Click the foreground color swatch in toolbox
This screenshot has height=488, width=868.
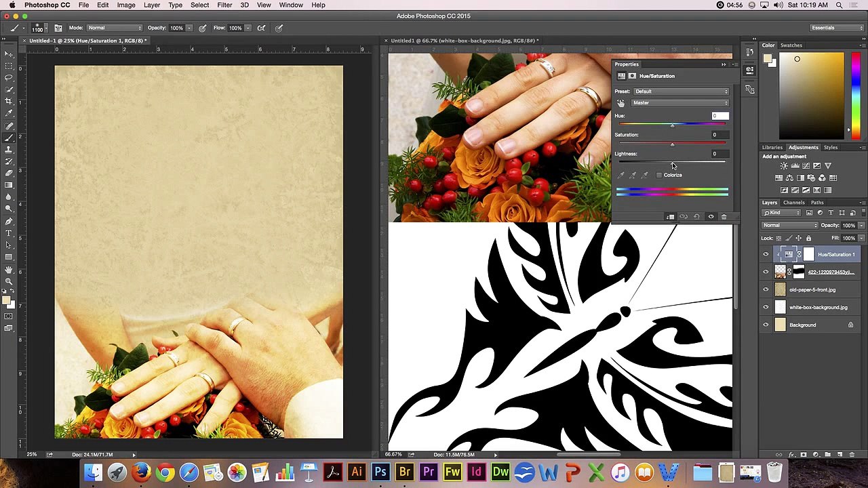(6, 300)
